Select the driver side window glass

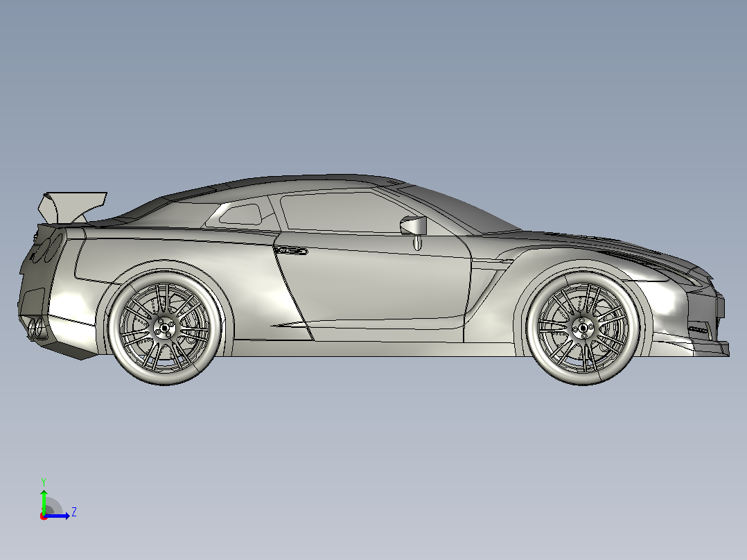click(x=344, y=212)
